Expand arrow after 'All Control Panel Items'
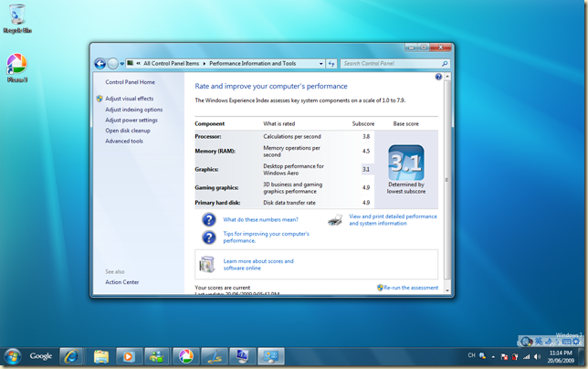This screenshot has width=588, height=369. (x=205, y=64)
